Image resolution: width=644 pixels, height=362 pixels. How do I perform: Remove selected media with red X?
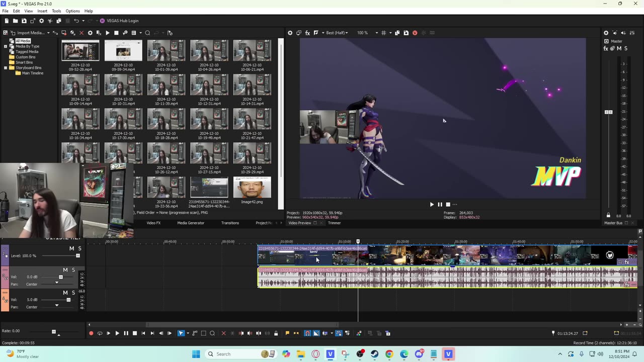(82, 33)
